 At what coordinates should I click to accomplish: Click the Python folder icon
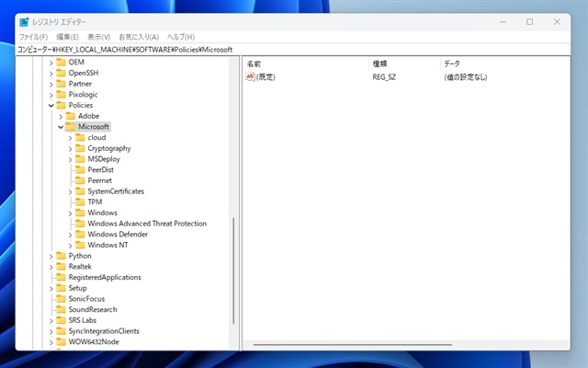tap(62, 256)
